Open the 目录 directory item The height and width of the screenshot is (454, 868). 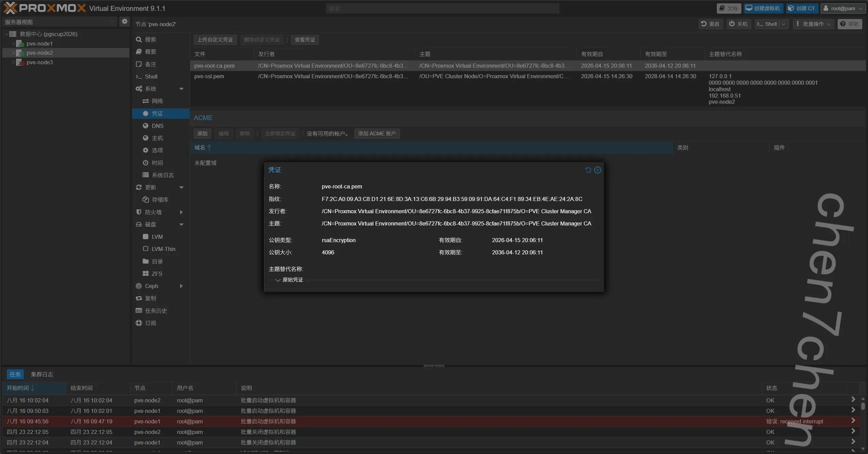[161, 262]
